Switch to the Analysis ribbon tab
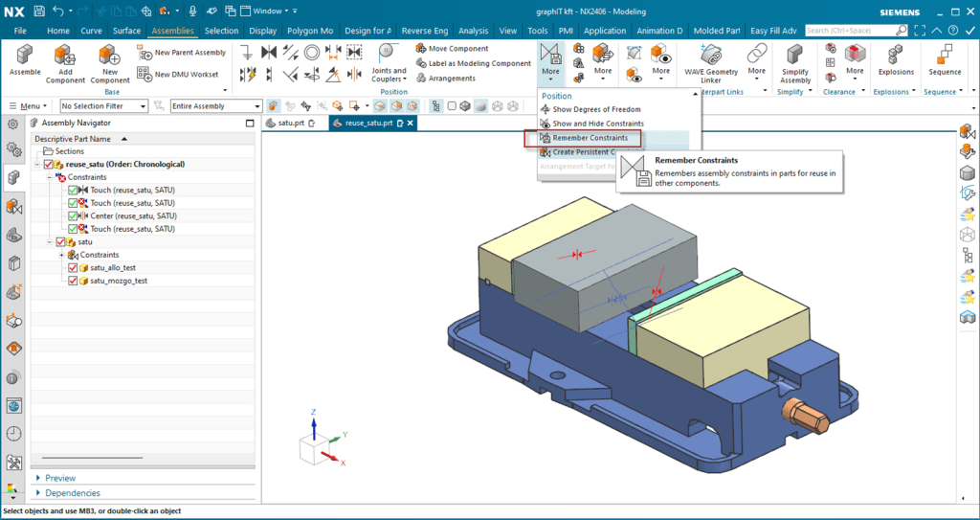Image resolution: width=980 pixels, height=520 pixels. [473, 31]
